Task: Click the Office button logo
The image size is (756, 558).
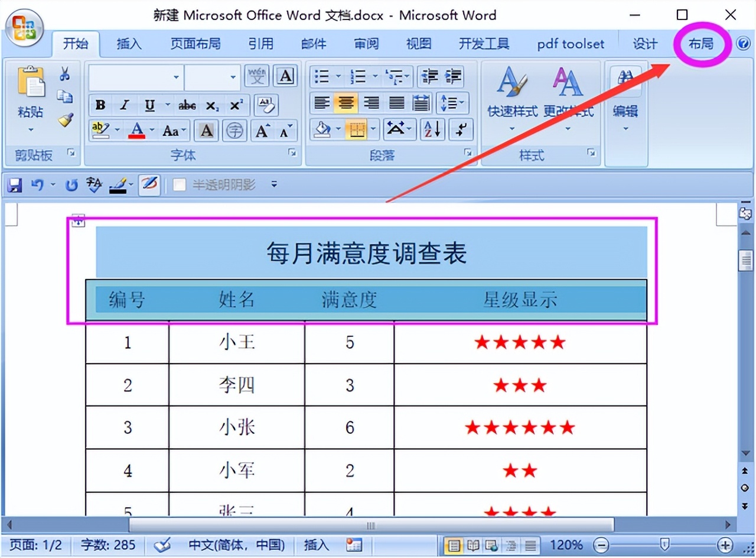Action: click(x=24, y=28)
